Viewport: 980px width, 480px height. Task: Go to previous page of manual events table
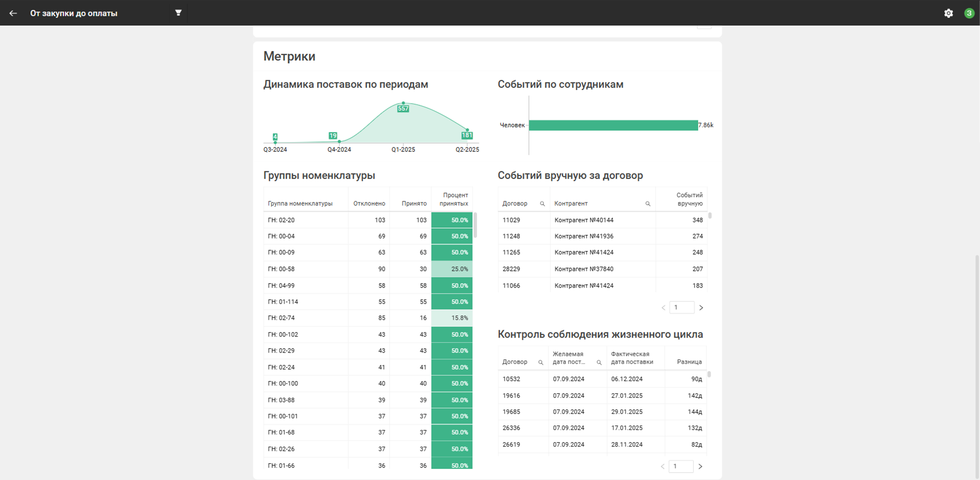click(x=663, y=308)
